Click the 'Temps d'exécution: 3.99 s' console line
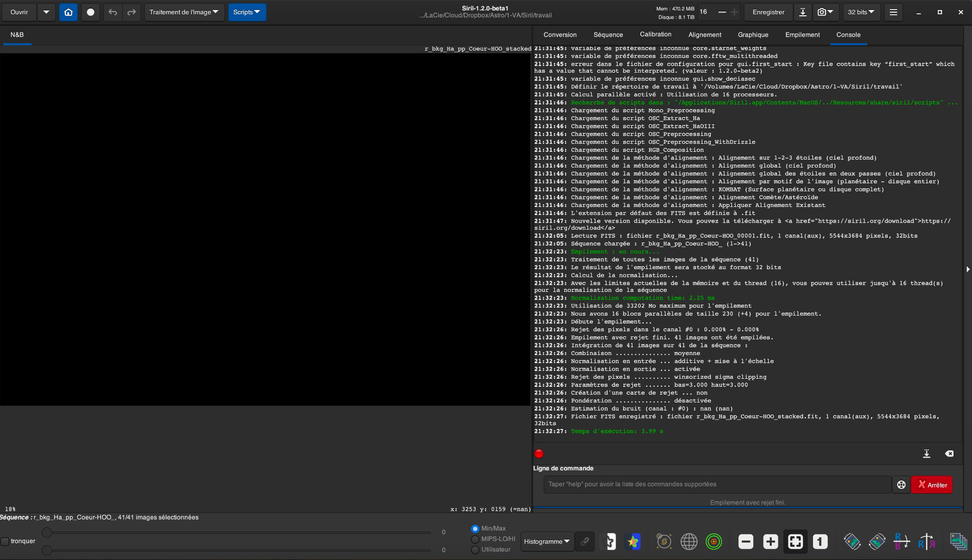Image resolution: width=972 pixels, height=560 pixels. 617,431
